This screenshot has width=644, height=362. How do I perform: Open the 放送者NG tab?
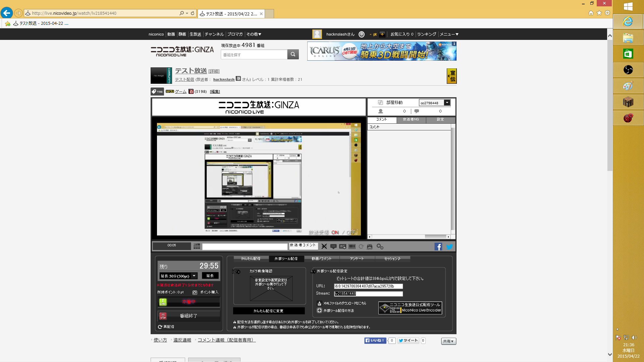coord(411,119)
